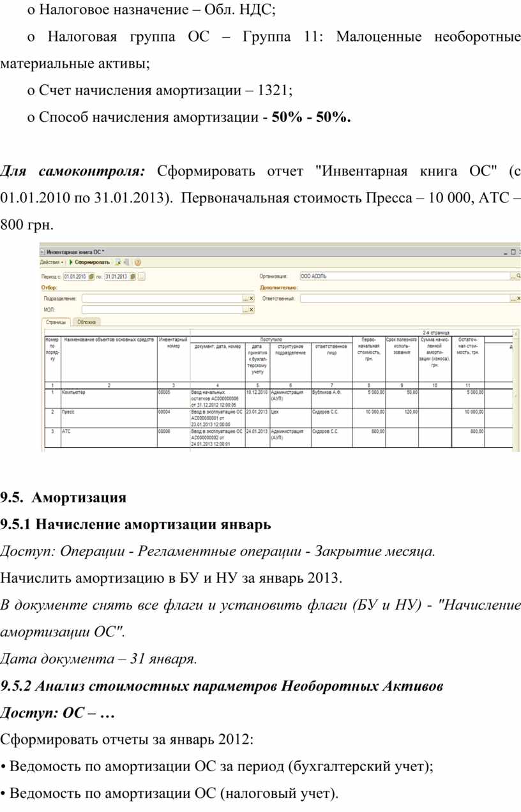Open selection list for Подразделение field
This screenshot has height=812, width=521.
(x=245, y=298)
